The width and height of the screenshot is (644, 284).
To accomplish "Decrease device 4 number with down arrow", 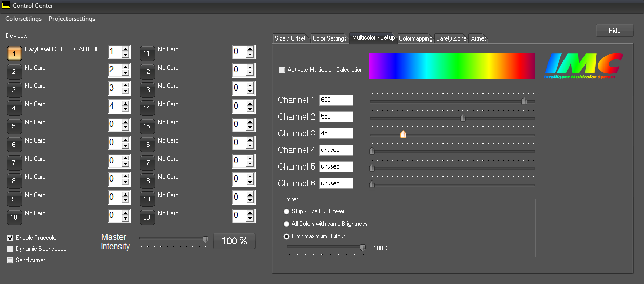I will click(125, 110).
